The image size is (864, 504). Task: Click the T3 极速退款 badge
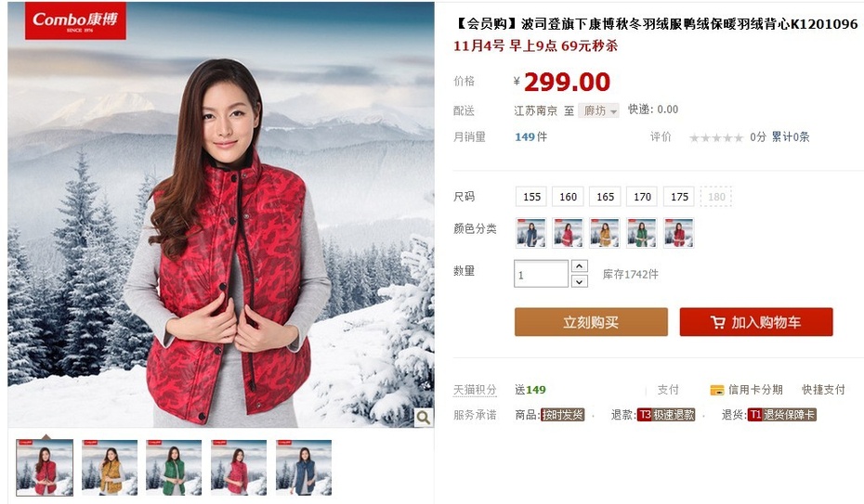[665, 415]
